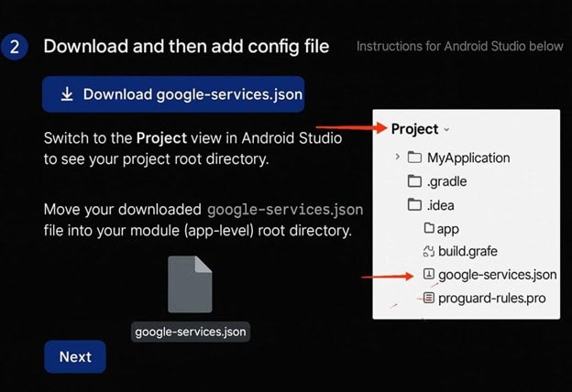Click the build.grafe file icon
The height and width of the screenshot is (392, 572).
click(429, 251)
